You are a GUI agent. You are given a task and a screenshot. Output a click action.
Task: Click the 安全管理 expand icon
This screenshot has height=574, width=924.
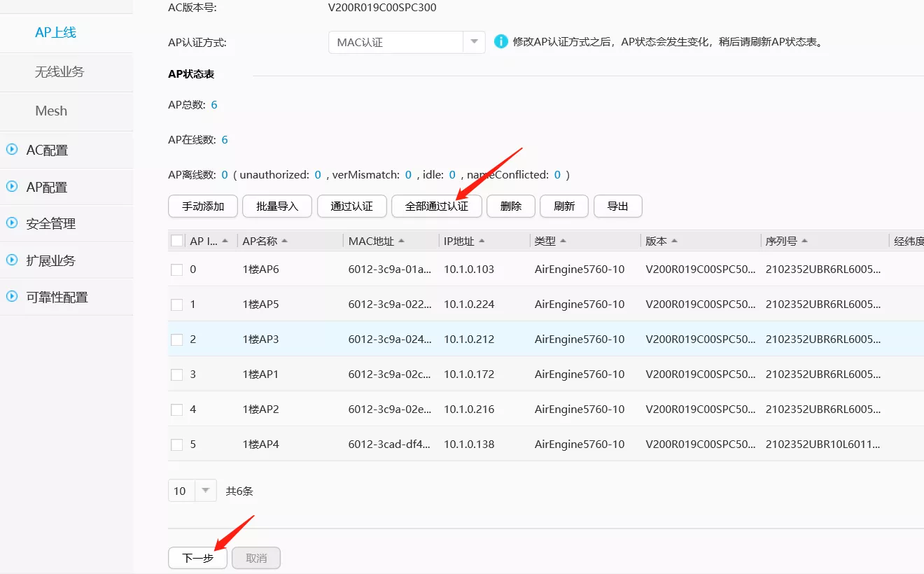click(11, 223)
